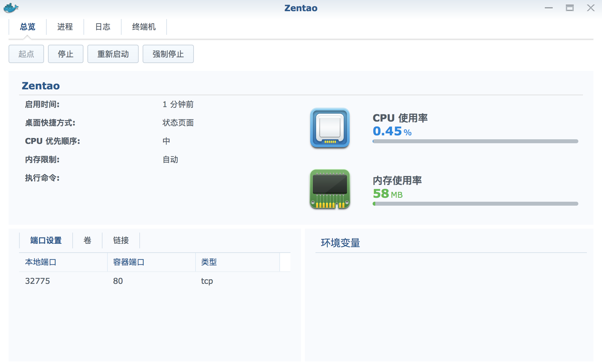Click the Docker whale icon
Image resolution: width=602 pixels, height=364 pixels.
click(x=11, y=8)
